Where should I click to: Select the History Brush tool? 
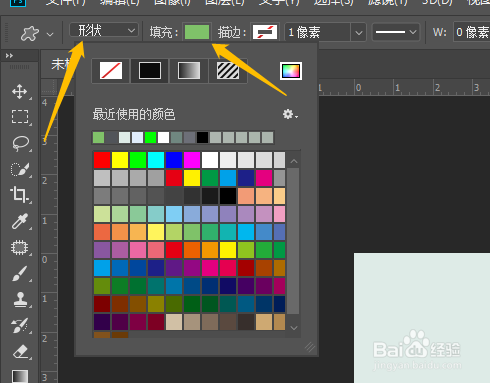coord(20,326)
